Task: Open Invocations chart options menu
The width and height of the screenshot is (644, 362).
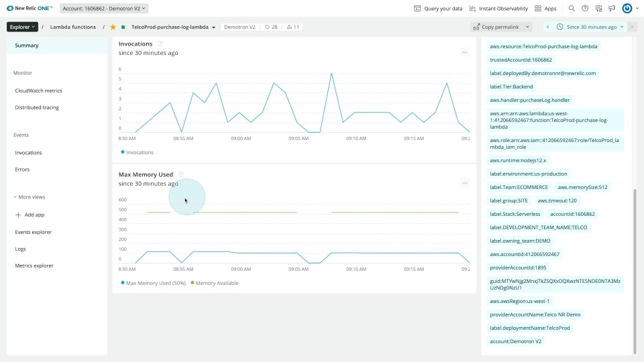Action: (x=464, y=52)
